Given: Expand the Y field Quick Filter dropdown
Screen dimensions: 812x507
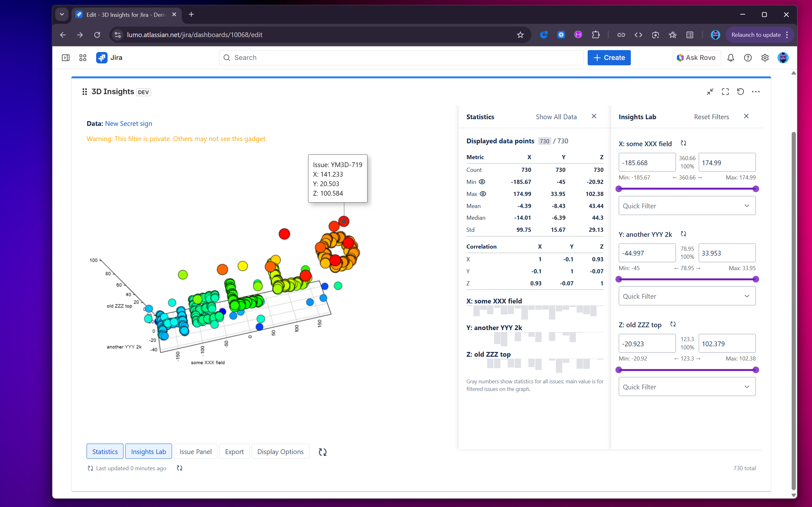Looking at the screenshot, I should tap(687, 296).
